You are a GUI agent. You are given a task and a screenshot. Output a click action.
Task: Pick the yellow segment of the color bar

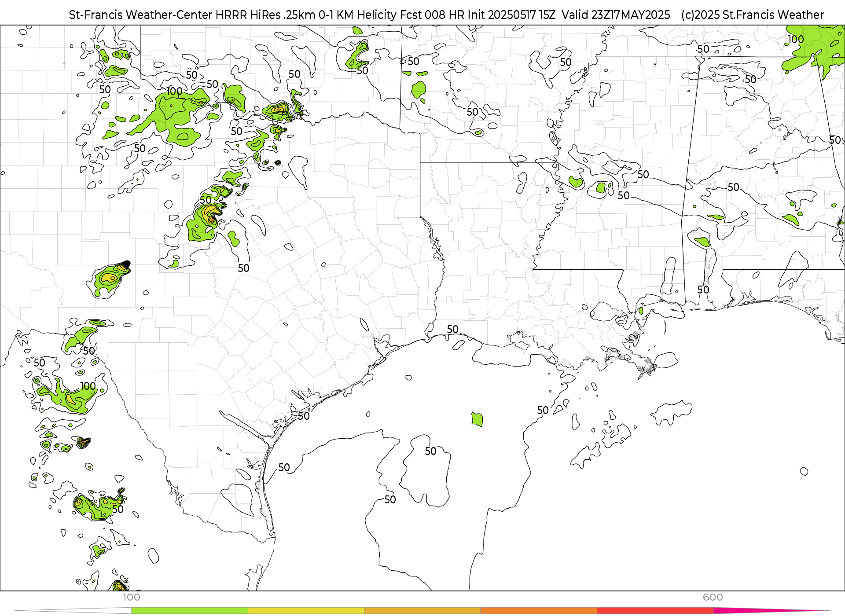pos(306,610)
